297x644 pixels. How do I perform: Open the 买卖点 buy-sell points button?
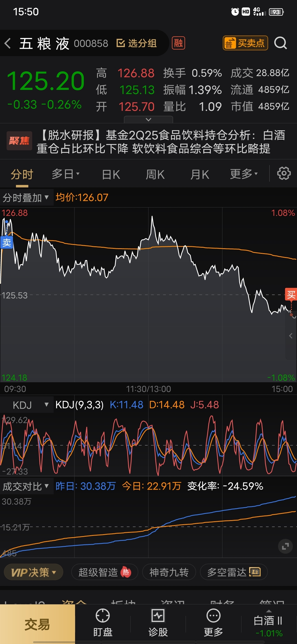(245, 43)
